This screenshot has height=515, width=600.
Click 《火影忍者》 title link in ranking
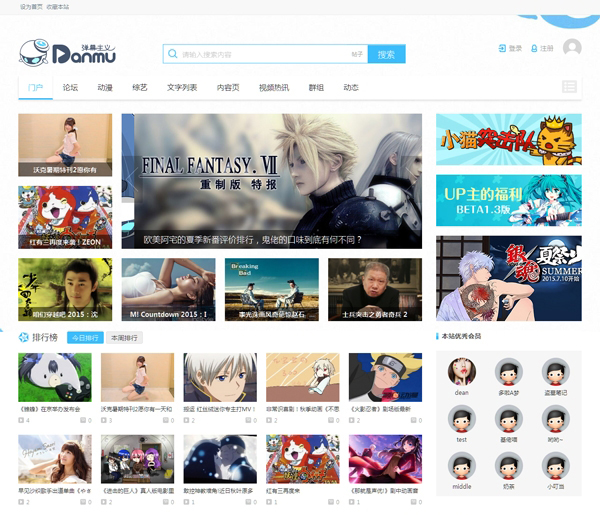tap(380, 409)
